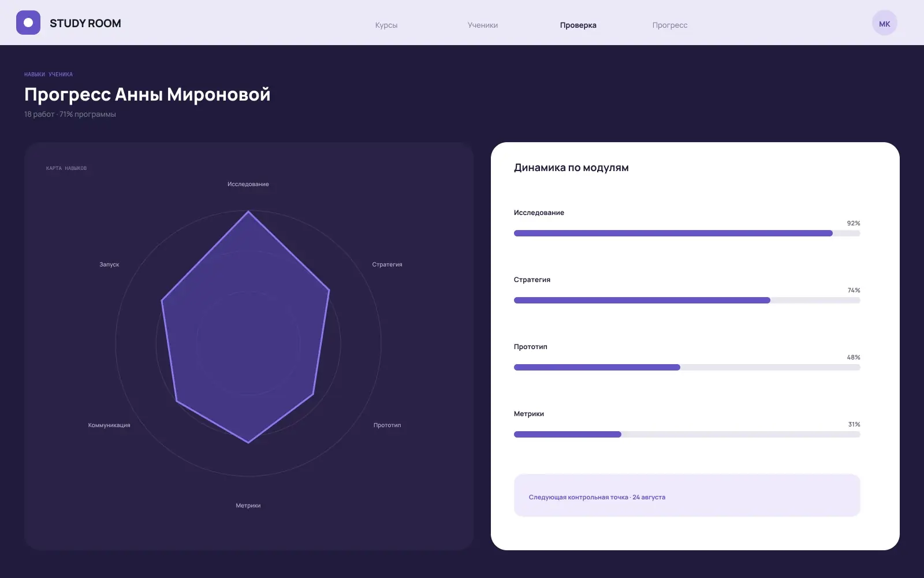The height and width of the screenshot is (578, 924).
Task: Click the Метрики module label in list
Action: [529, 414]
